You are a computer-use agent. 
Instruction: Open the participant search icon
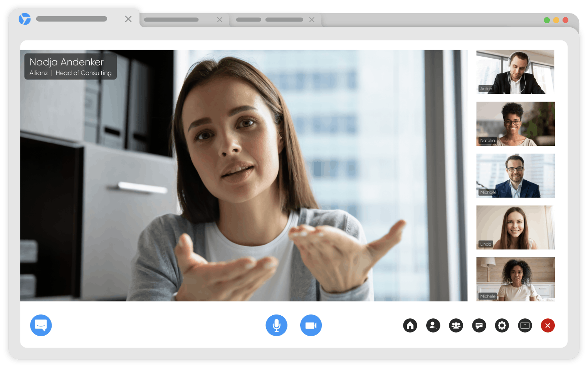click(433, 326)
